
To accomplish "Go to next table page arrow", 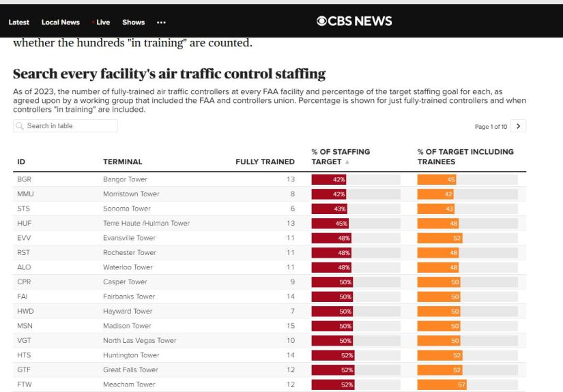I will 519,126.
